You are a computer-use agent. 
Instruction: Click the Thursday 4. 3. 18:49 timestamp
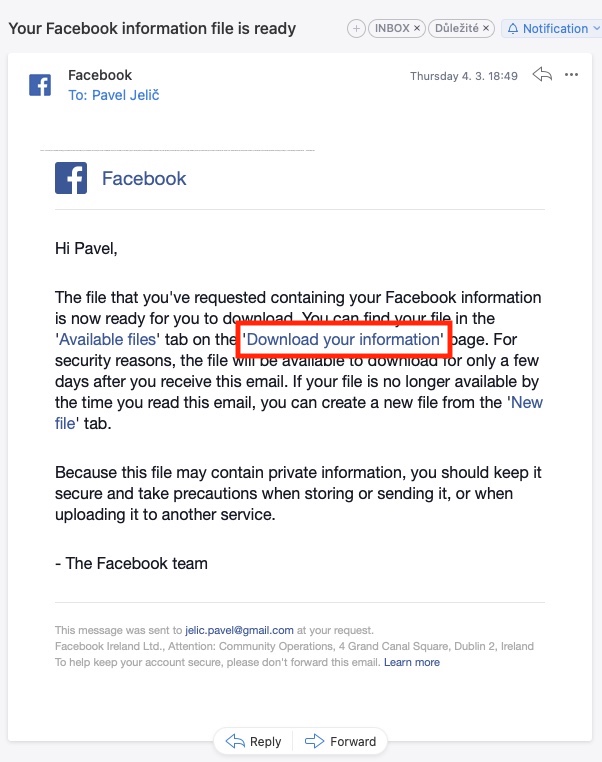click(464, 76)
